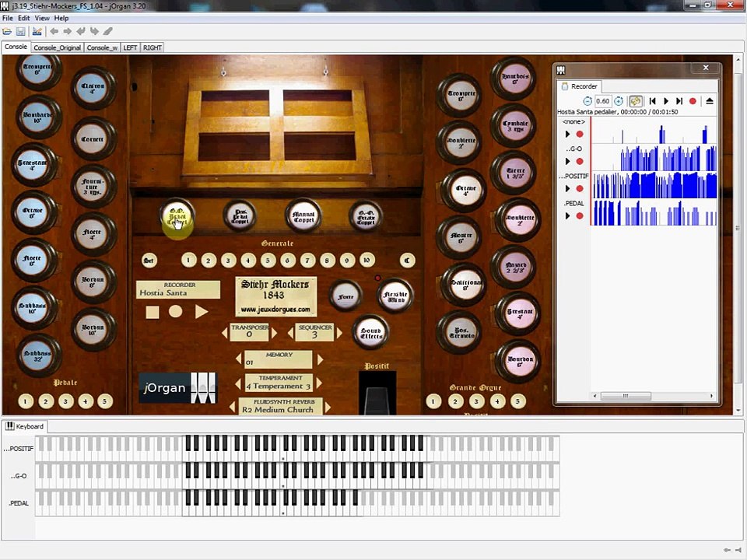Click the redo toolbar icon
Image resolution: width=747 pixels, height=560 pixels.
pyautogui.click(x=94, y=31)
